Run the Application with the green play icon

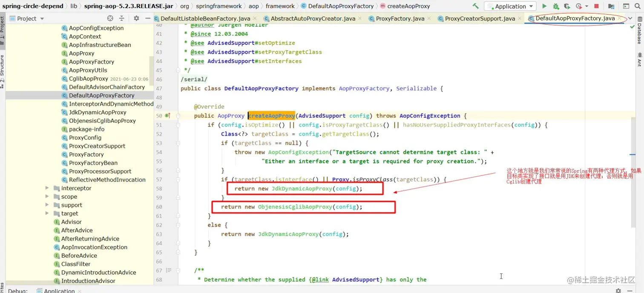click(x=544, y=6)
